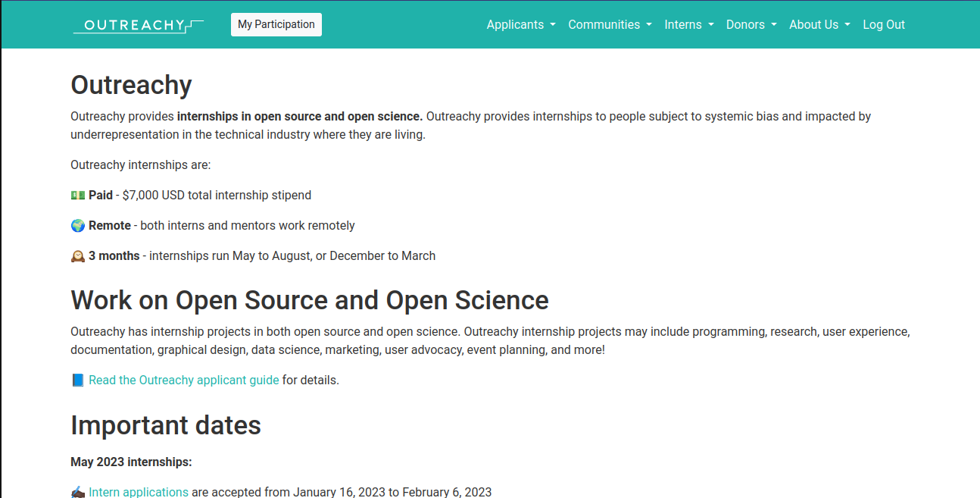Viewport: 980px width, 498px height.
Task: Click the globe emoji beside Remote
Action: (78, 225)
